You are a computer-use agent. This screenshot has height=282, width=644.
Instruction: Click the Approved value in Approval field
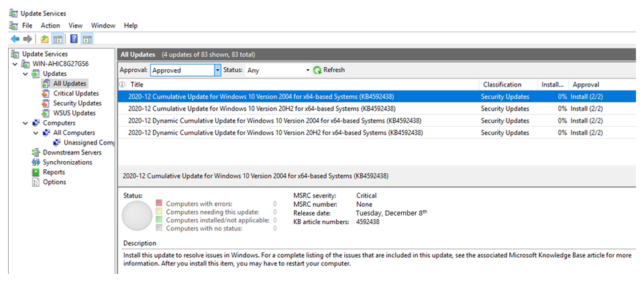coord(167,70)
